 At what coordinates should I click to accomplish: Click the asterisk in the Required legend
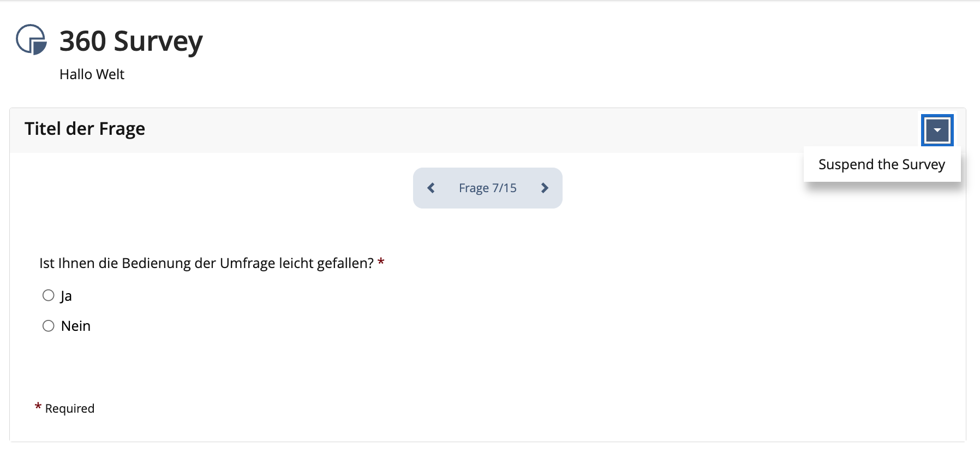coord(38,407)
